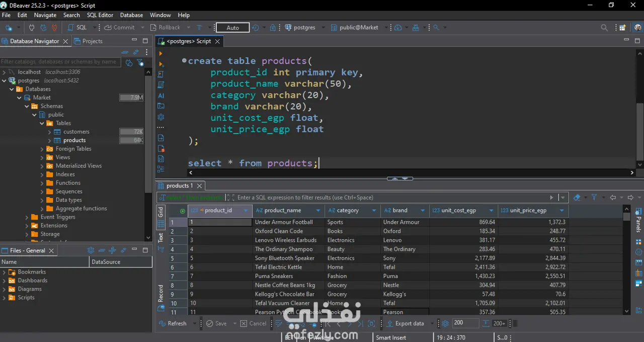Select the postgres active connection selector
The image size is (644, 342).
point(300,28)
